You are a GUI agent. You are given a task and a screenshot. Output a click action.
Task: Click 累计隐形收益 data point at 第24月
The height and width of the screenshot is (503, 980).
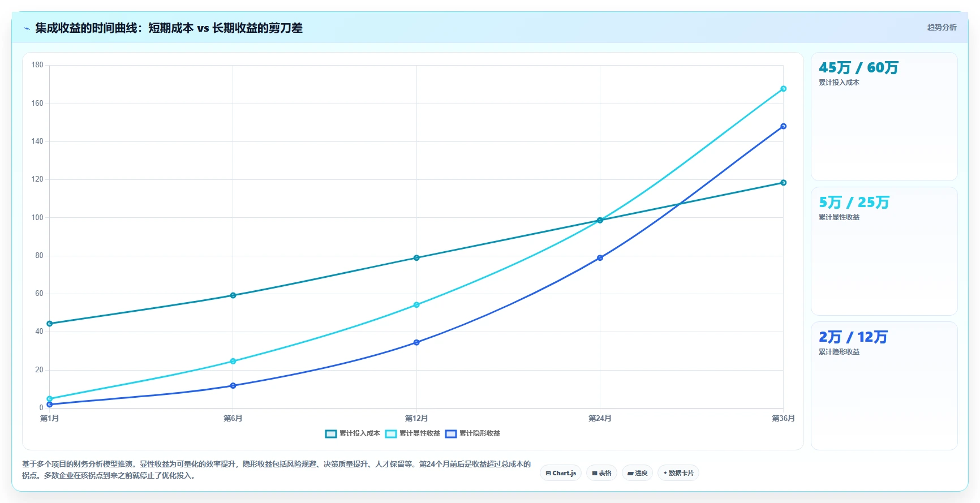[x=600, y=258]
